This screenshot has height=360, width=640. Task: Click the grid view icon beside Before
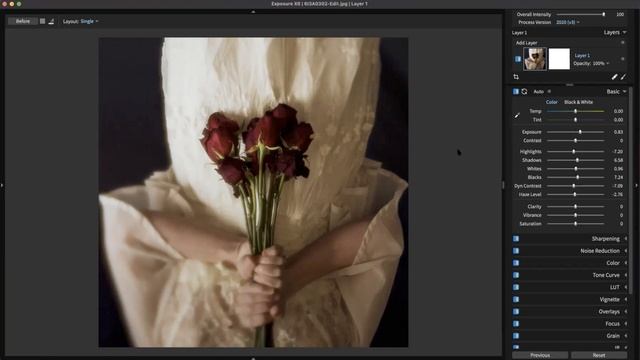pos(42,21)
